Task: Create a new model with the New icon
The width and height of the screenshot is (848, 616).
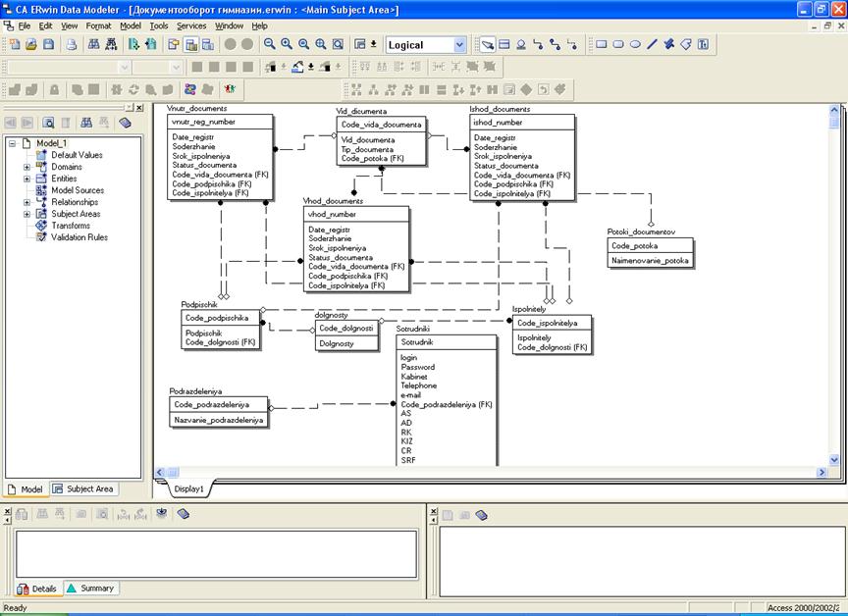Action: (15, 45)
